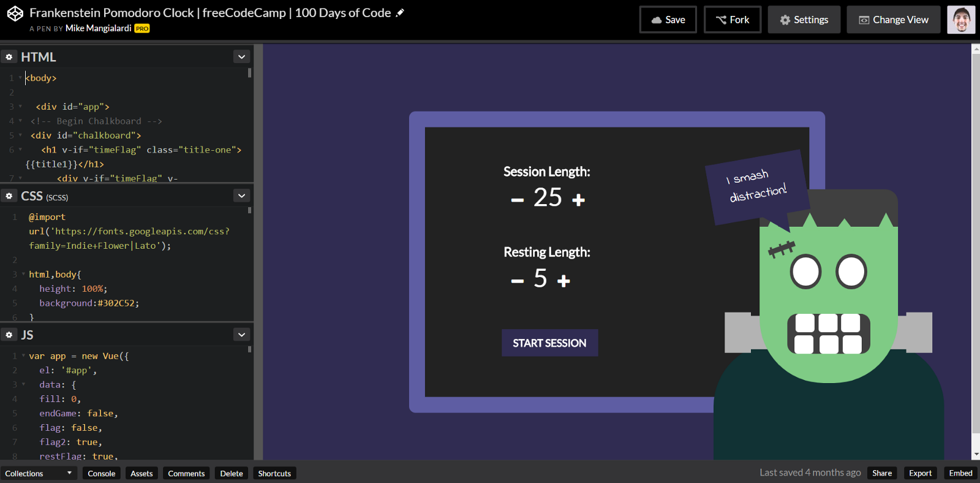Collapse the data: object fold arrow in JS
Image resolution: width=980 pixels, height=483 pixels.
pyautogui.click(x=23, y=385)
